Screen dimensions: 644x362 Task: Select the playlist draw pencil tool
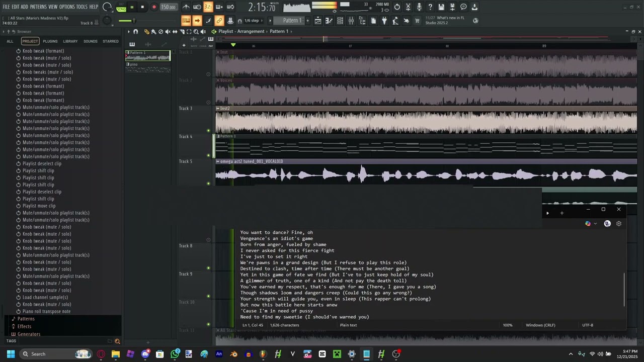point(147,32)
